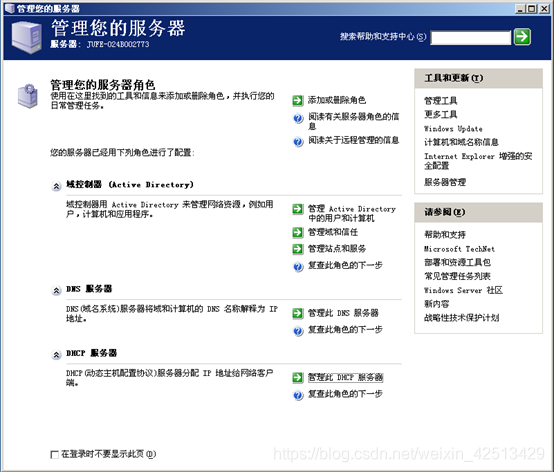Click the server roles gear icon
This screenshot has height=472, width=554.
[28, 96]
